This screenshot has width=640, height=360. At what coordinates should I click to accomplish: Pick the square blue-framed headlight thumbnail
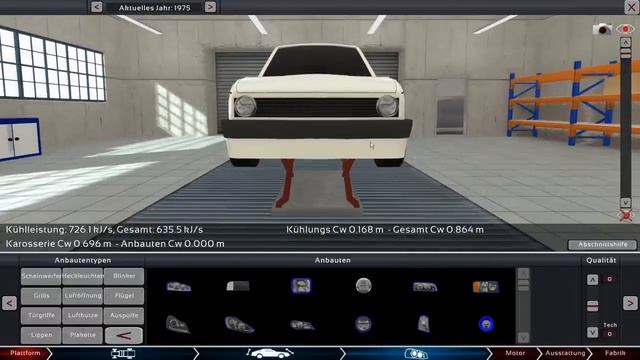(x=301, y=286)
